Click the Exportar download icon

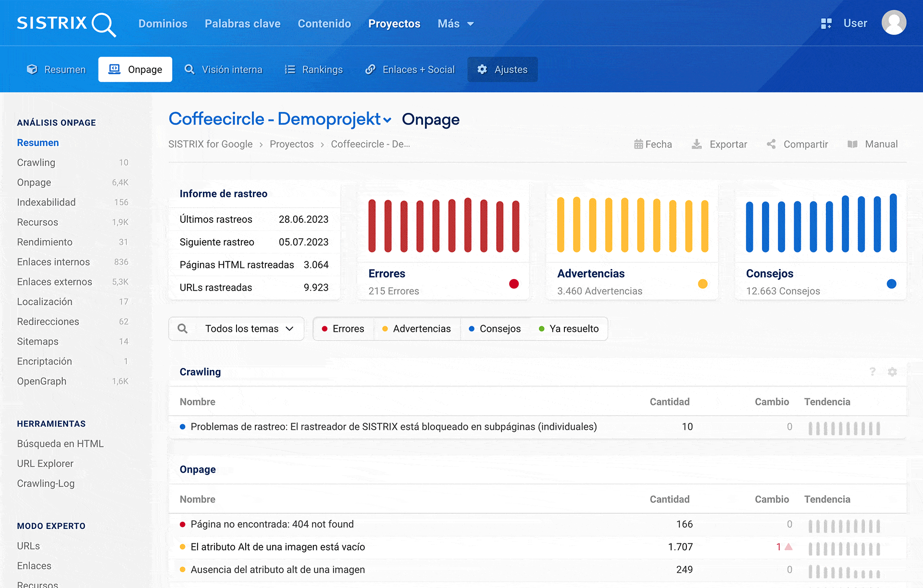click(x=697, y=144)
